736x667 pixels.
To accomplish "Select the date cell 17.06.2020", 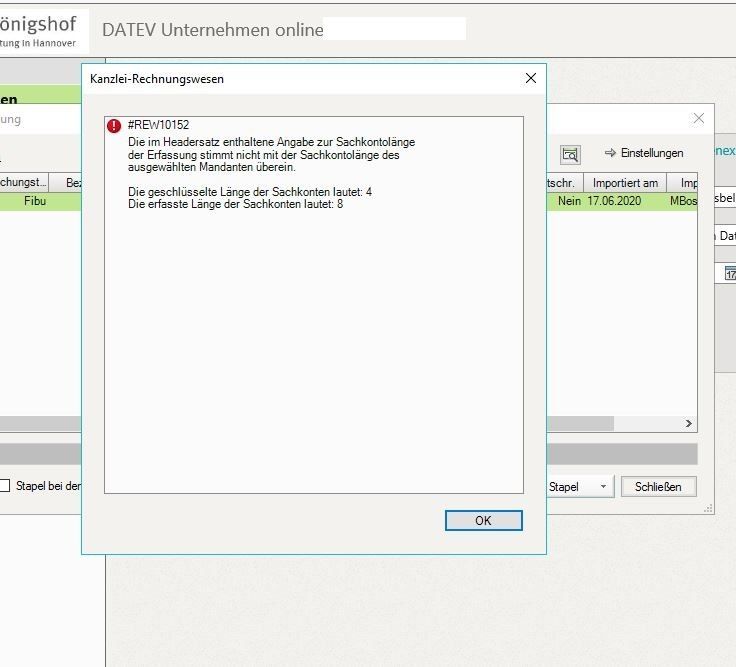I will 614,201.
